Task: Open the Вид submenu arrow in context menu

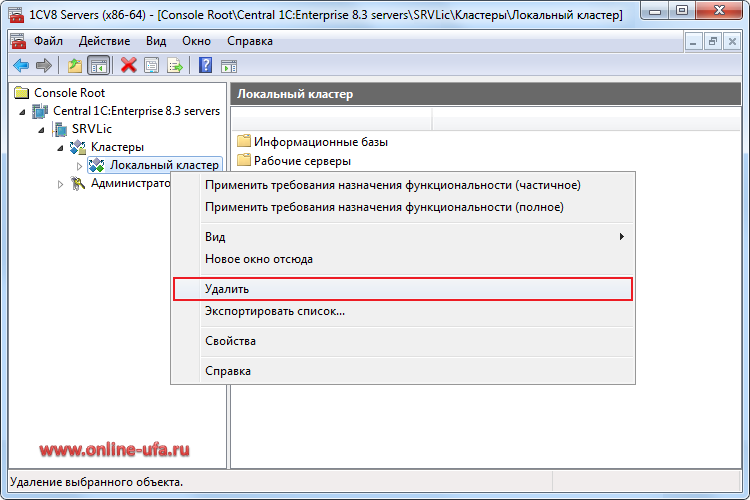Action: tap(621, 236)
